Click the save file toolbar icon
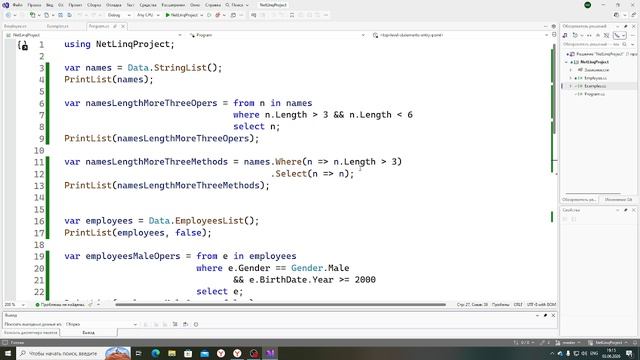This screenshot has height=360, width=640. pyautogui.click(x=60, y=15)
